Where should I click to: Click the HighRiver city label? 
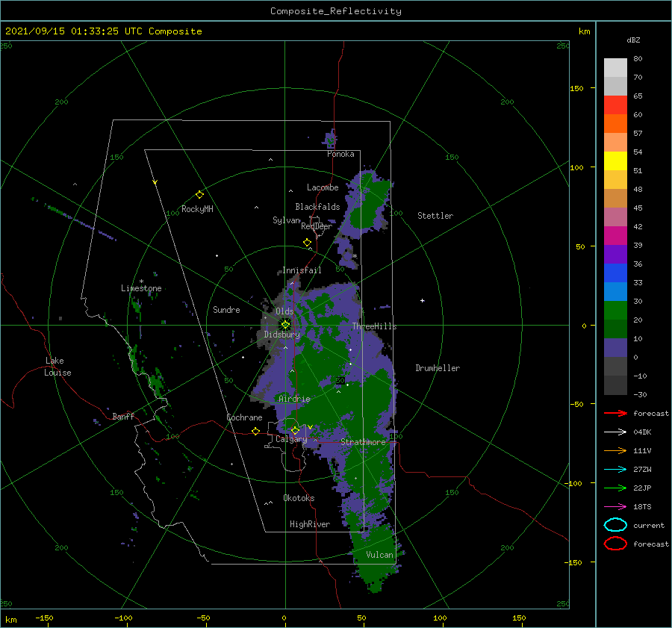click(310, 524)
